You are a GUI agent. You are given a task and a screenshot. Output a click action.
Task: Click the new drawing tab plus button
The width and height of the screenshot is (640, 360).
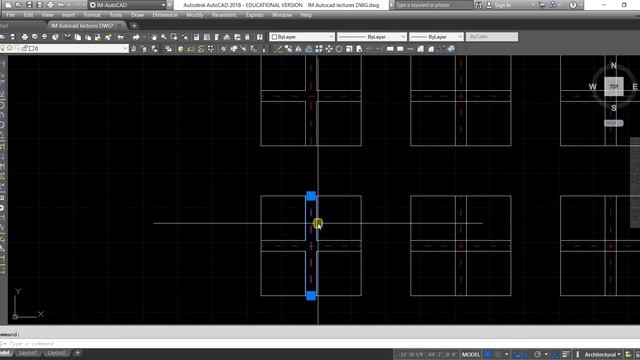coord(134,26)
